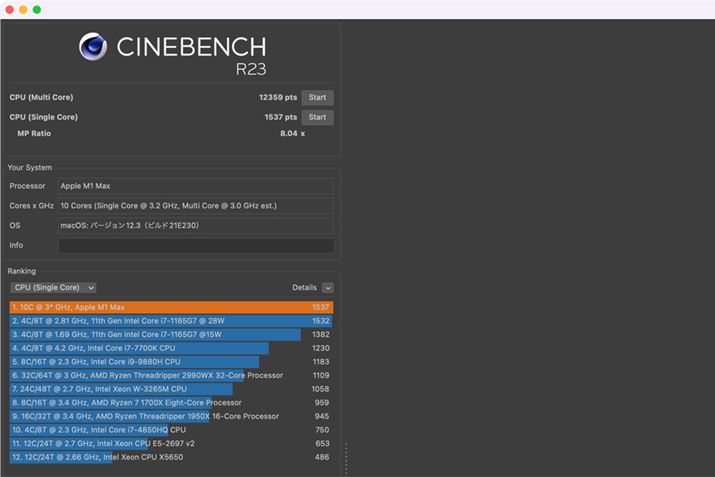Viewport: 715px width, 477px height.
Task: Click the Info input field
Action: pyautogui.click(x=196, y=245)
